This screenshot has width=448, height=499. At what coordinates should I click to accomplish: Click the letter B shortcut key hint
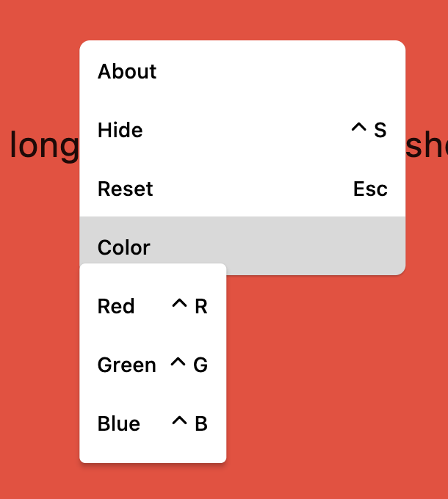pos(201,424)
